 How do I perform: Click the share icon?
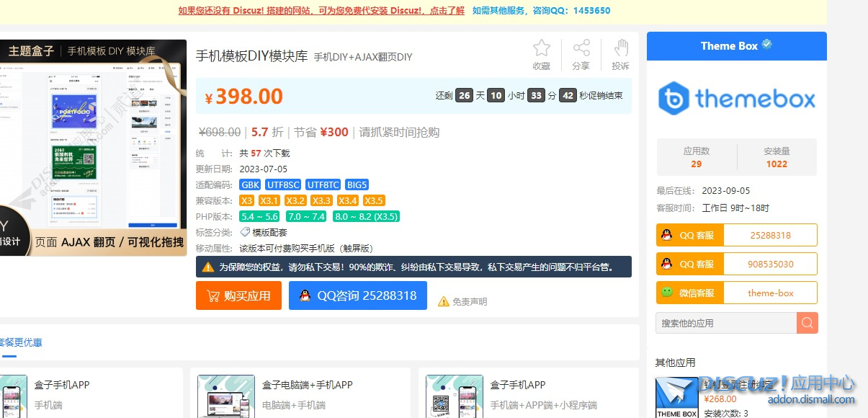(x=581, y=48)
